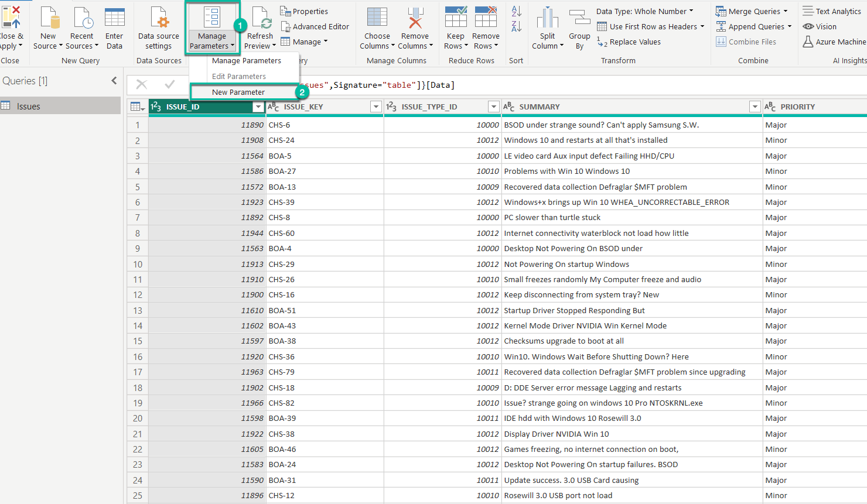Refresh the data preview
This screenshot has height=504, width=867.
(x=260, y=28)
